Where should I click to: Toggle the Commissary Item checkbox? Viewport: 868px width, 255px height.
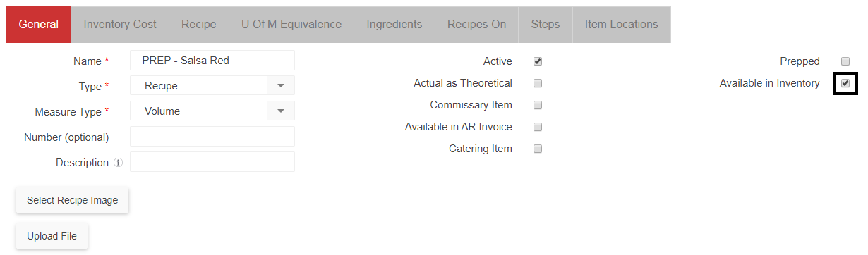[538, 105]
